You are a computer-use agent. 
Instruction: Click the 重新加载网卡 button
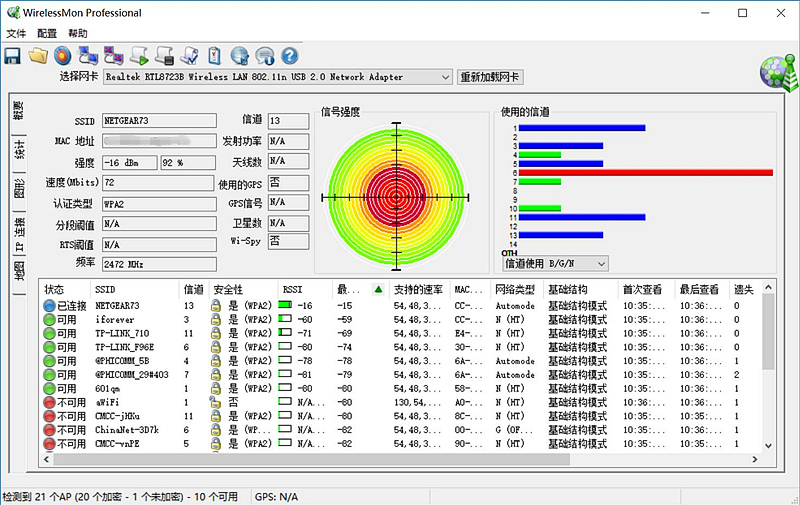pos(490,77)
